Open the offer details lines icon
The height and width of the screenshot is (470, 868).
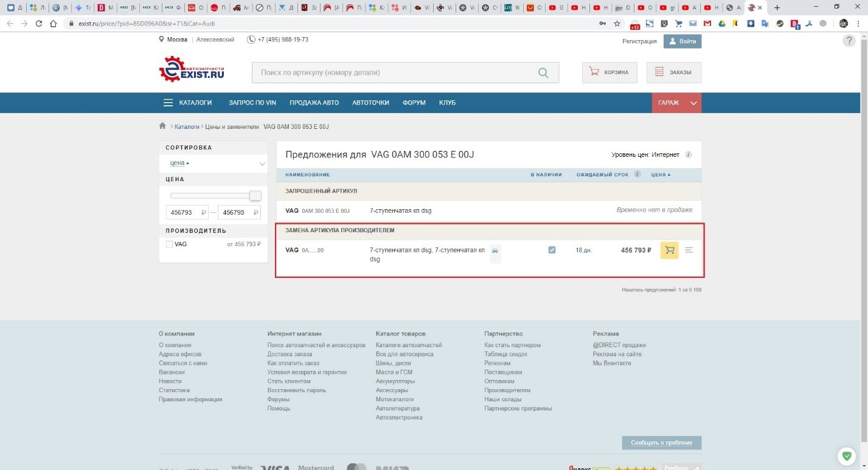pyautogui.click(x=689, y=250)
